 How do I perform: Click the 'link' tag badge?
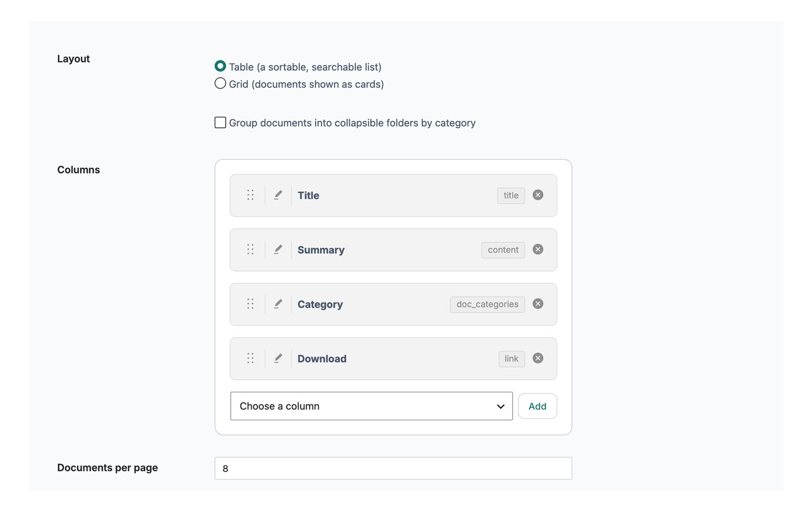point(512,359)
